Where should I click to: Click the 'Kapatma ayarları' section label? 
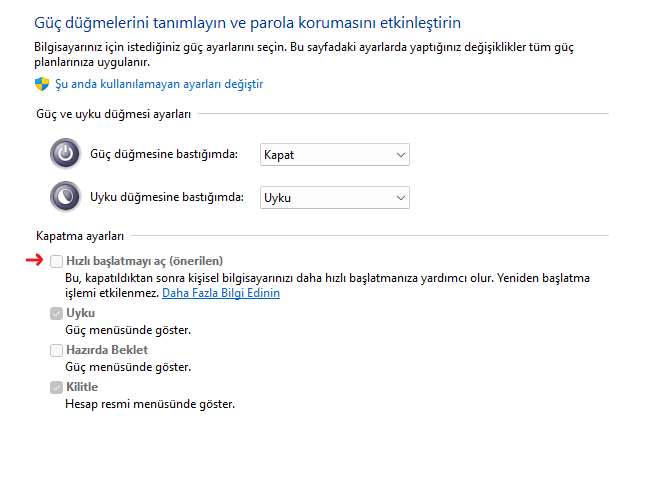pyautogui.click(x=80, y=236)
